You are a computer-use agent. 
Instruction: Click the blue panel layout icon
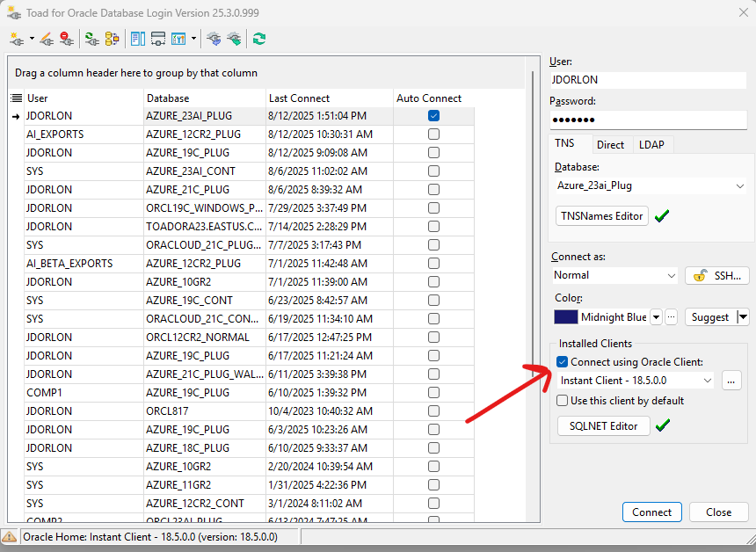click(138, 39)
